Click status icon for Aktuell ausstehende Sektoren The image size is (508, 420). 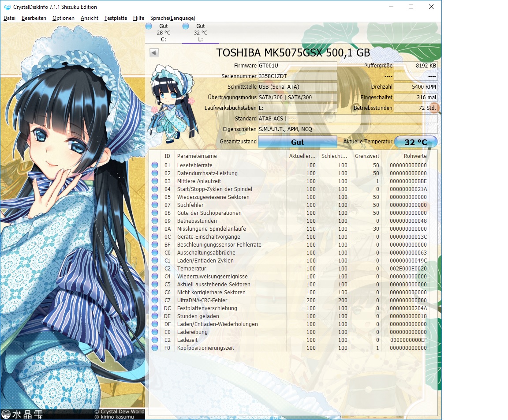coord(155,284)
